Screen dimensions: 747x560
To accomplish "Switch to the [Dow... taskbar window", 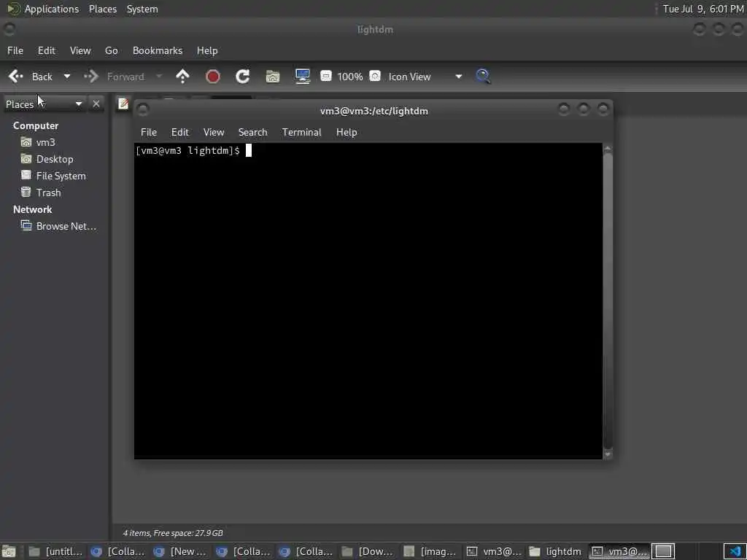I will pos(368,551).
